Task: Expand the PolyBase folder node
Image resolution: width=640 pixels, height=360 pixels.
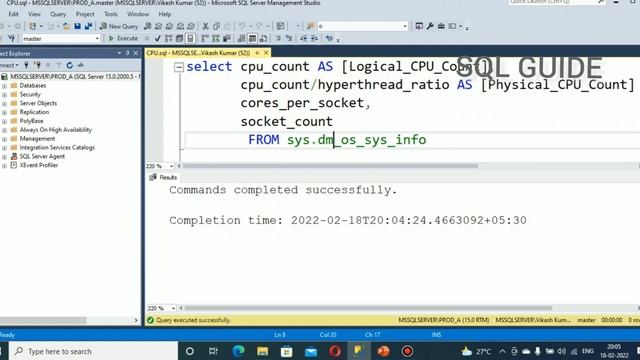Action: tap(4, 121)
